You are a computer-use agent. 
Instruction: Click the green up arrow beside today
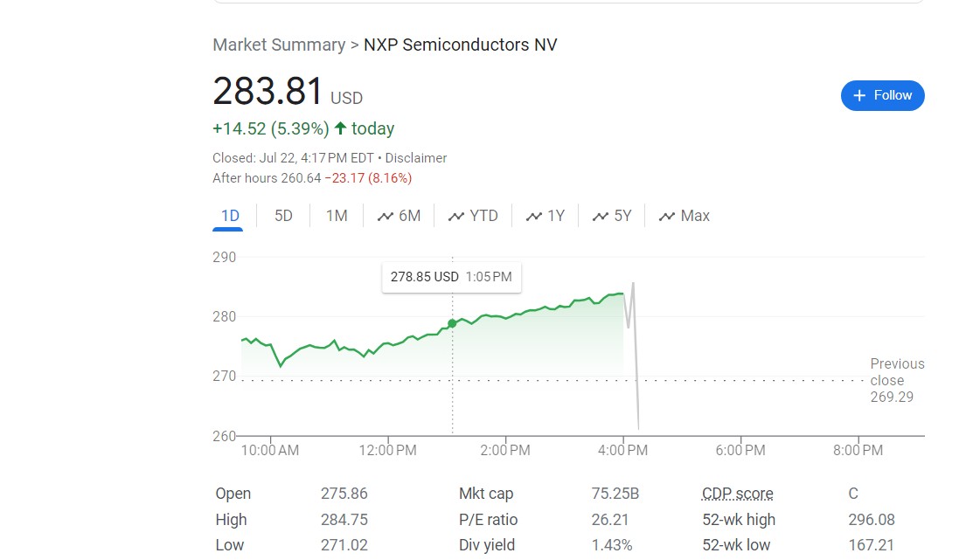(341, 128)
